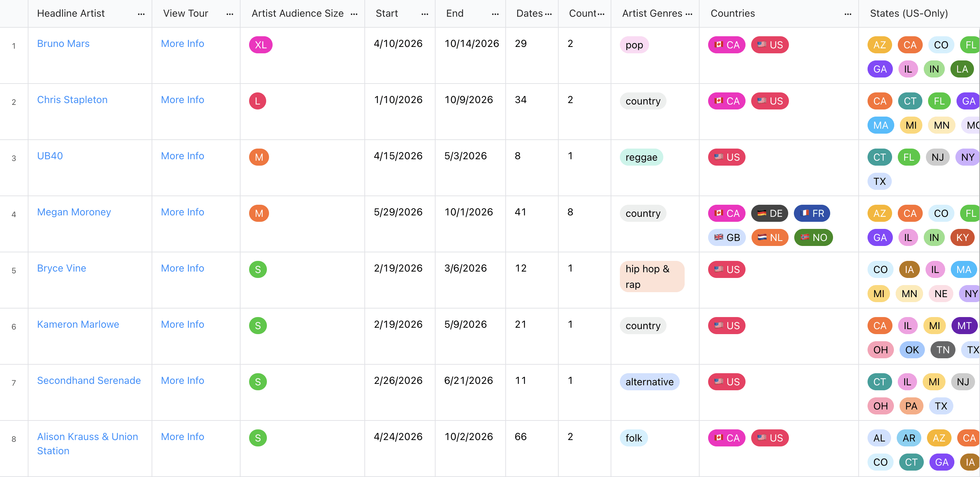Click the States (US-Only) column header
980x477 pixels.
tap(908, 13)
